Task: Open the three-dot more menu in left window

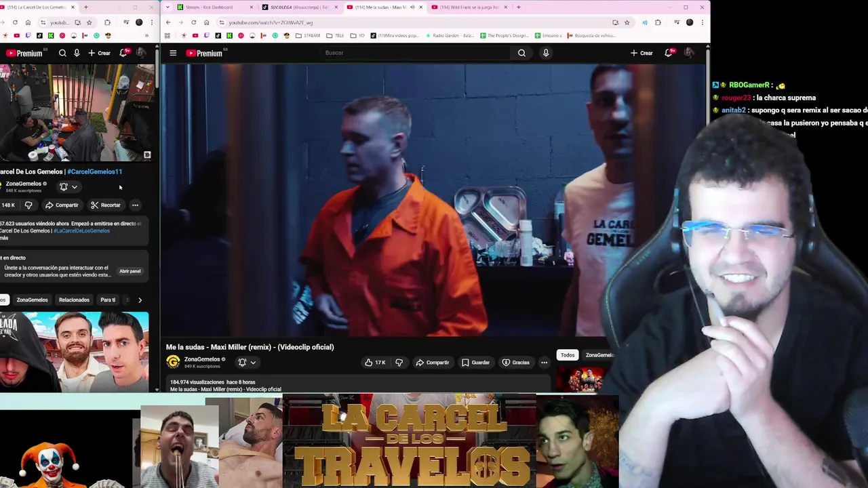Action: point(135,205)
